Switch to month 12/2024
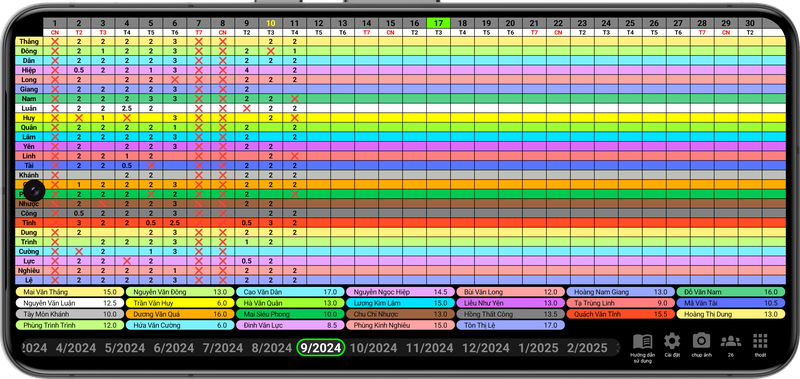Screen dimensions: 800x379 (x=486, y=348)
